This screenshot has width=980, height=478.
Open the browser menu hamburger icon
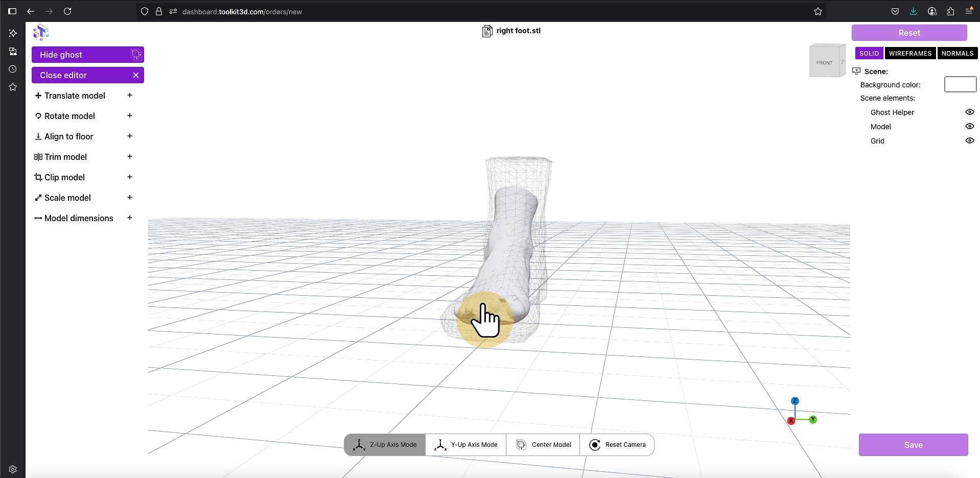(x=968, y=11)
